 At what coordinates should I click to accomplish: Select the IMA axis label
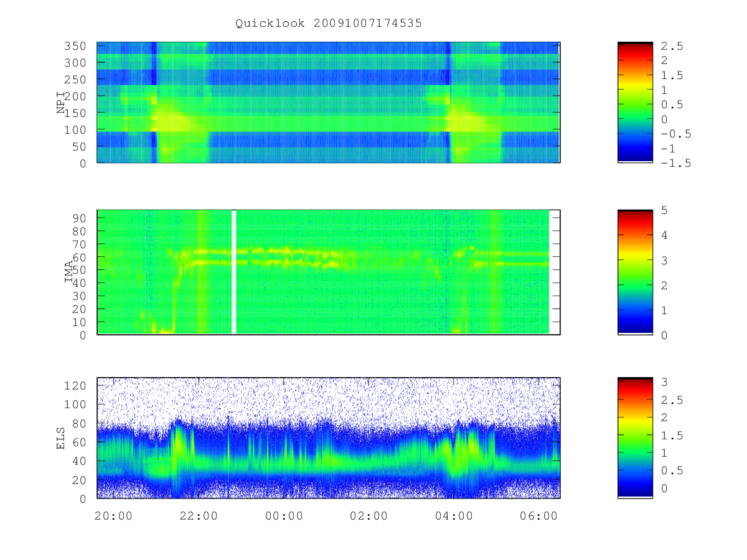click(x=68, y=272)
